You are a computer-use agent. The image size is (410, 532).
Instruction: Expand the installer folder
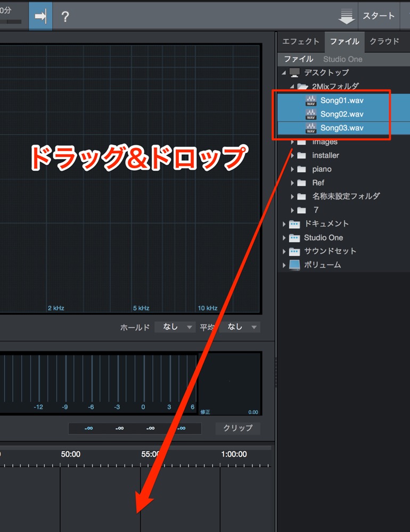[x=292, y=155]
